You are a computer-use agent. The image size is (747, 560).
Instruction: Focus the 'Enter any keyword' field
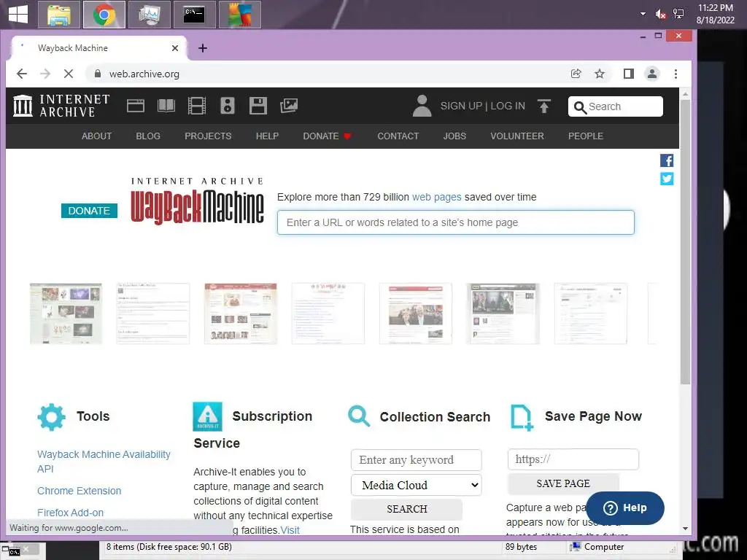pos(416,460)
